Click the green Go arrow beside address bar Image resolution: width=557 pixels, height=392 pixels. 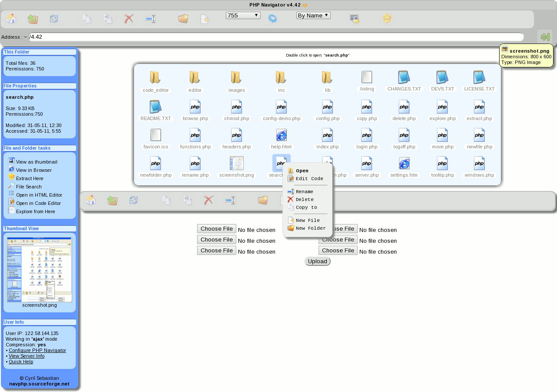[x=545, y=37]
